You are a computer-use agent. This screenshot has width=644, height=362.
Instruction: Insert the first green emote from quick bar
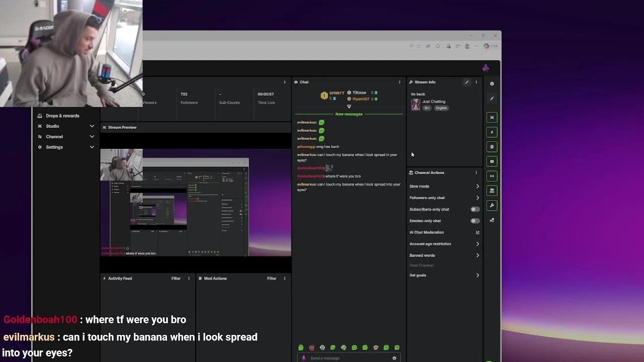coord(301,347)
